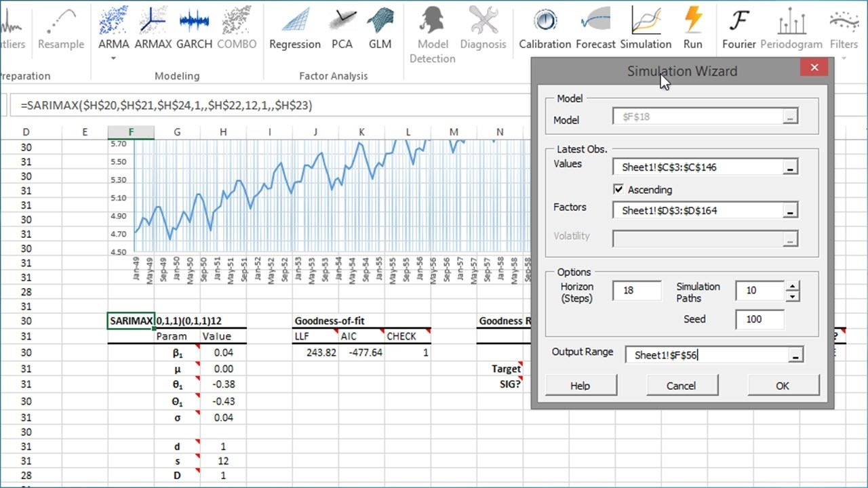Click the Horizon (Steps) input field

pos(637,290)
